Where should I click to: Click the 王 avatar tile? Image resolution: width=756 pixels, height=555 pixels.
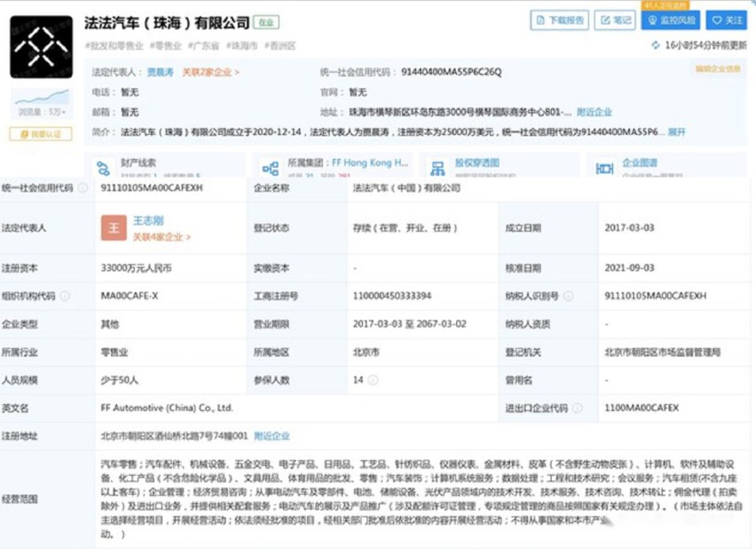click(114, 228)
